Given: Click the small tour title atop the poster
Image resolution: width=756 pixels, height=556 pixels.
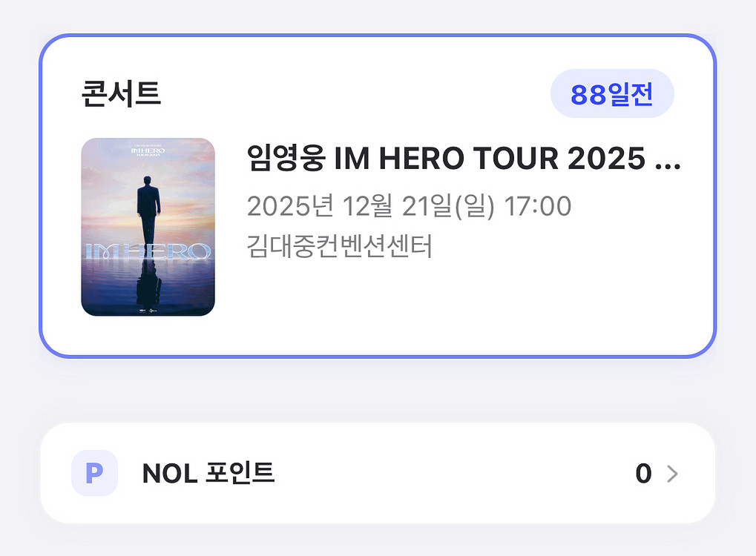Looking at the screenshot, I should (148, 149).
